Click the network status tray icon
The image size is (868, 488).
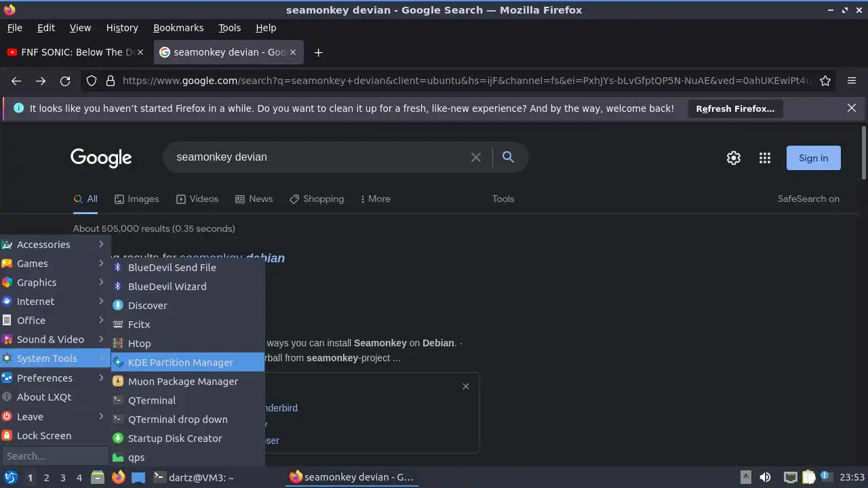tap(790, 477)
